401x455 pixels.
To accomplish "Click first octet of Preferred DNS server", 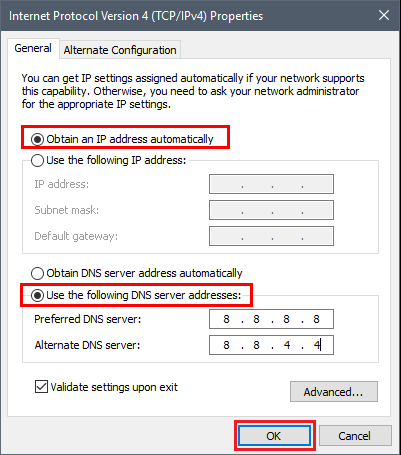I will point(226,319).
